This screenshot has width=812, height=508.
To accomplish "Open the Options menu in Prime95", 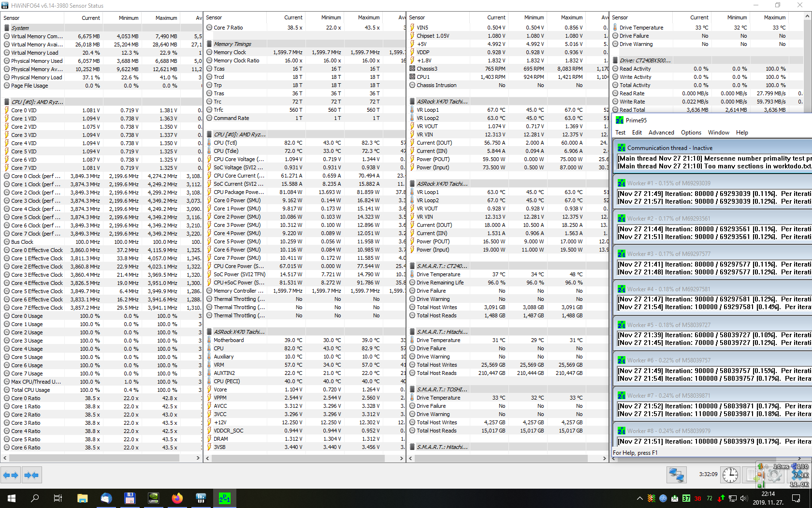I will 691,133.
